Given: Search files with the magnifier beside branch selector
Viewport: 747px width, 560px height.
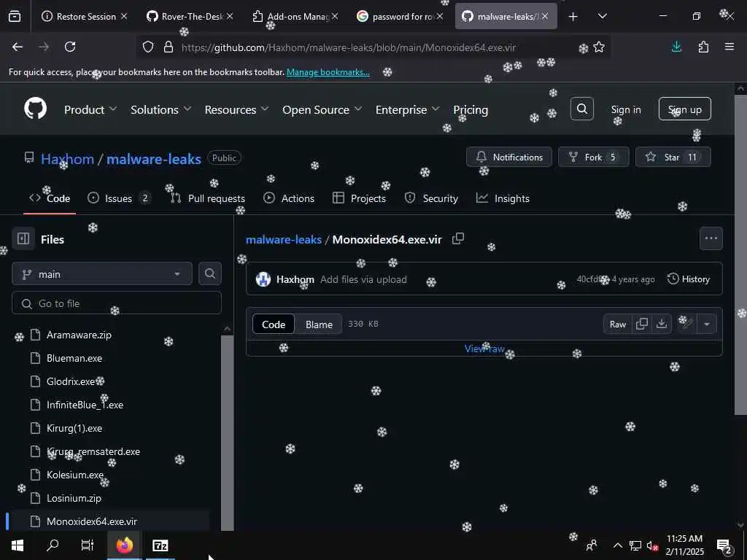Looking at the screenshot, I should click(x=209, y=274).
